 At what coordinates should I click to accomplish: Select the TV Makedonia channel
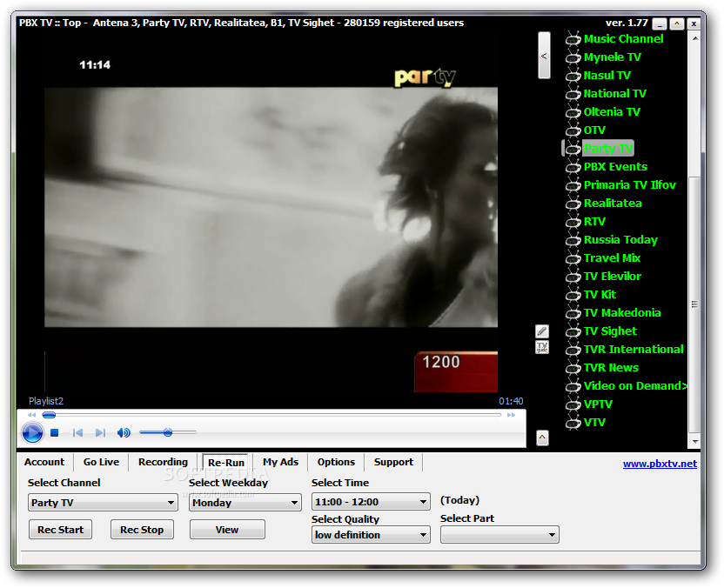pos(622,313)
